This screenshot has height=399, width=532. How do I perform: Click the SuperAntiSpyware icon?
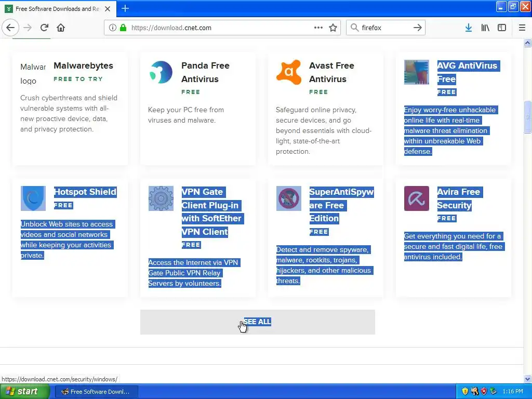pos(289,198)
